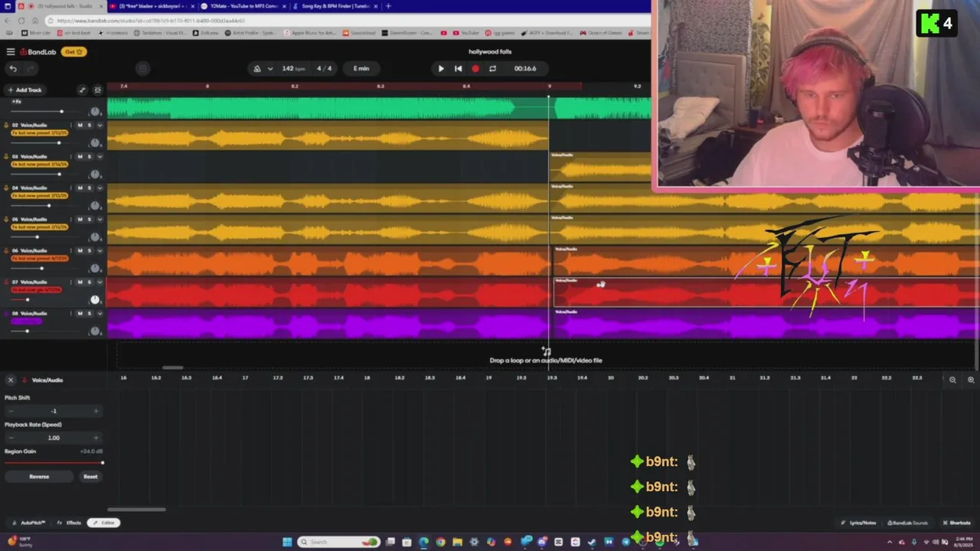Click the yellow Get membership button

[75, 51]
